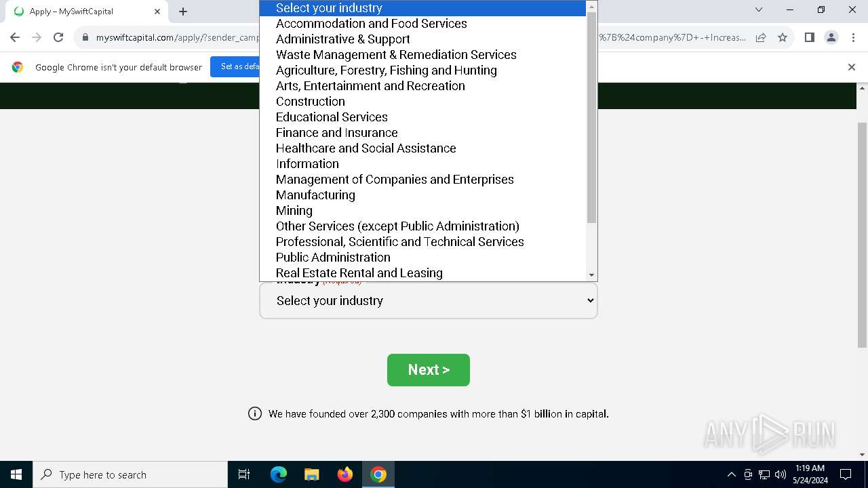Collapse the 'Select your industry' combo box
This screenshot has width=868, height=488.
pos(428,301)
